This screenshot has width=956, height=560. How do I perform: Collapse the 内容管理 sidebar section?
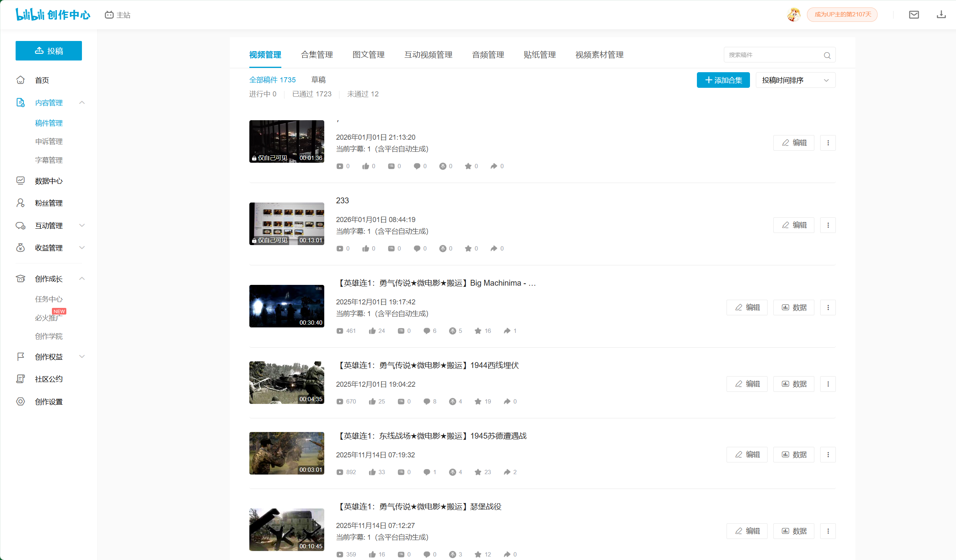click(x=82, y=102)
